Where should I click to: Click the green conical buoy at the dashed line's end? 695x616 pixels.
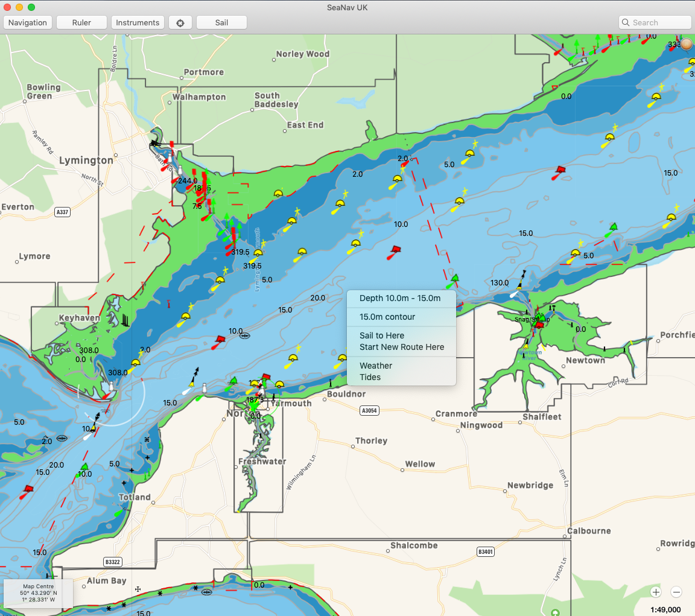[453, 279]
